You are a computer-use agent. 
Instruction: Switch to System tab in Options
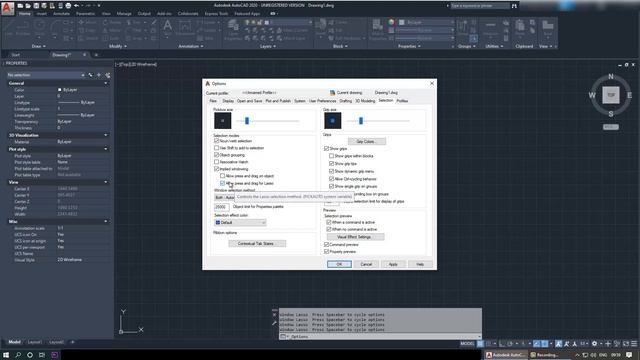[x=300, y=101]
